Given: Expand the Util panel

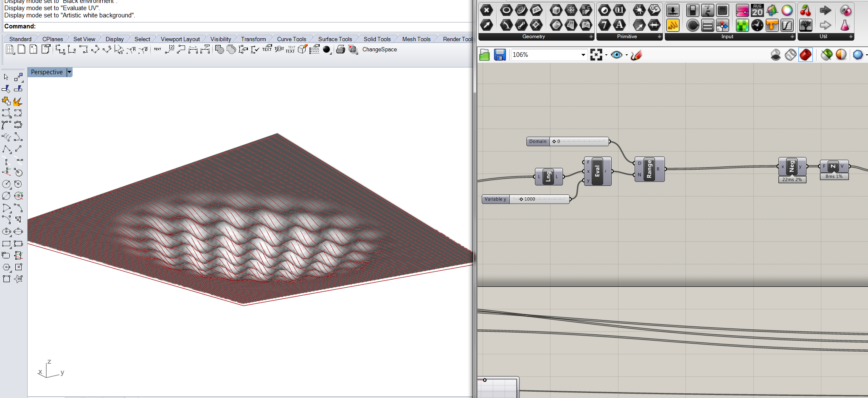Looking at the screenshot, I should click(851, 37).
